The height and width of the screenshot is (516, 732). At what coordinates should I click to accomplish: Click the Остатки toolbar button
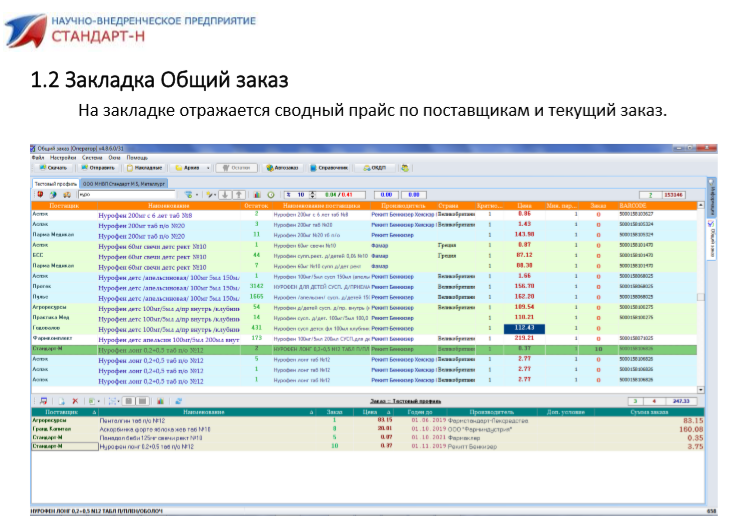[237, 168]
